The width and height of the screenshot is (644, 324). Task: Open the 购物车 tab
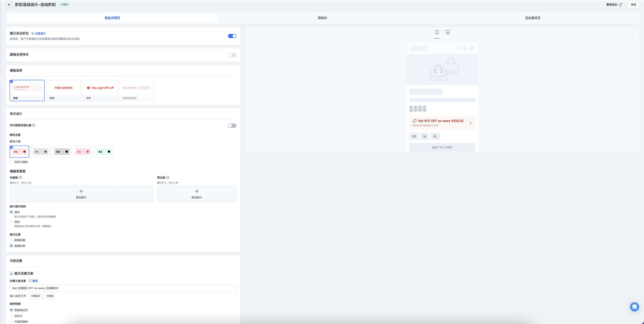tap(322, 18)
